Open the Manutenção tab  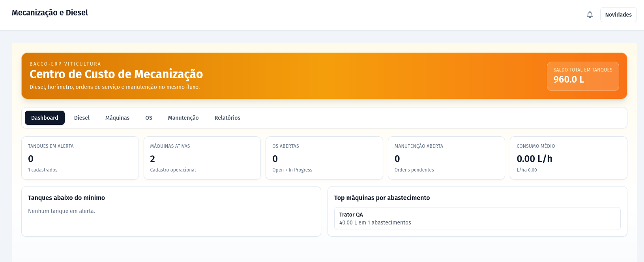tap(183, 118)
